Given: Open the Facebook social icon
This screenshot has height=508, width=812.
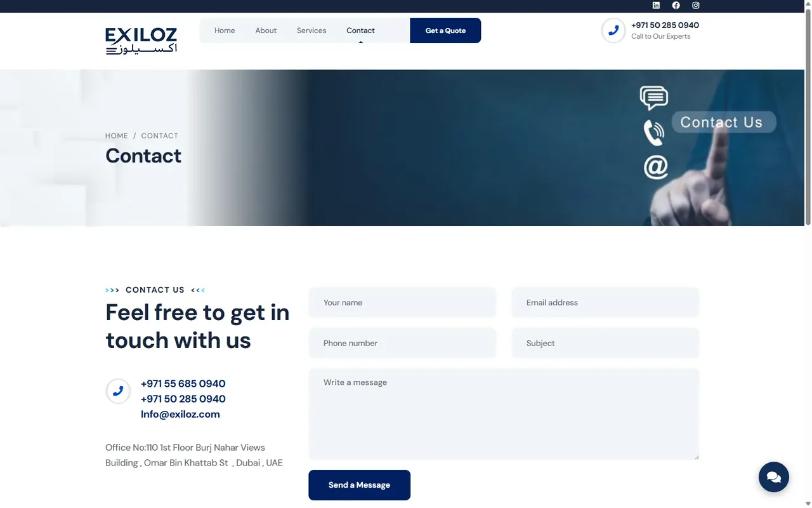Looking at the screenshot, I should (x=676, y=5).
